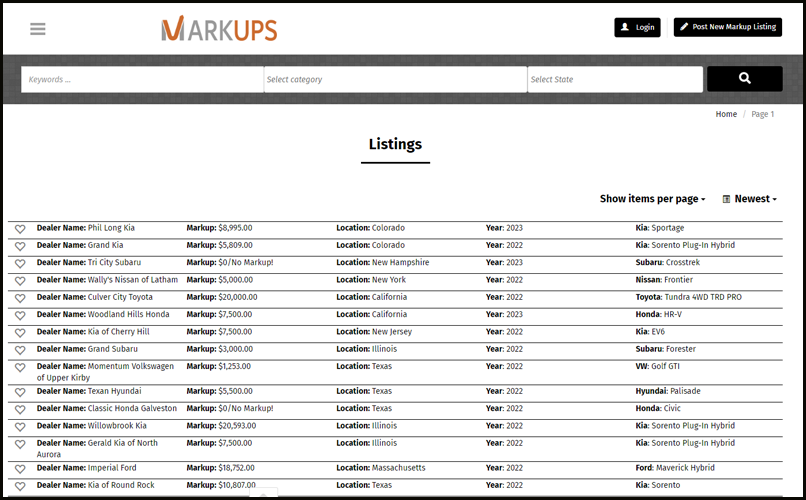
Task: Click the $1,253.00 markup value
Action: (234, 366)
